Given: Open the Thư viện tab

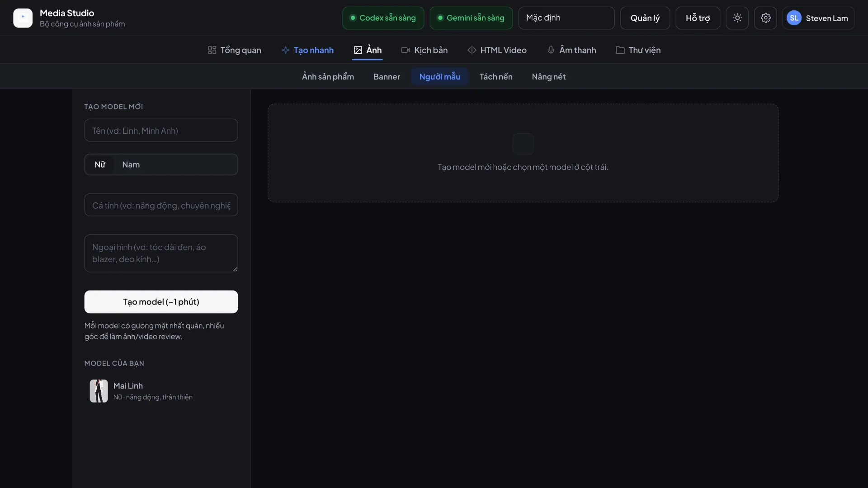Looking at the screenshot, I should point(638,50).
